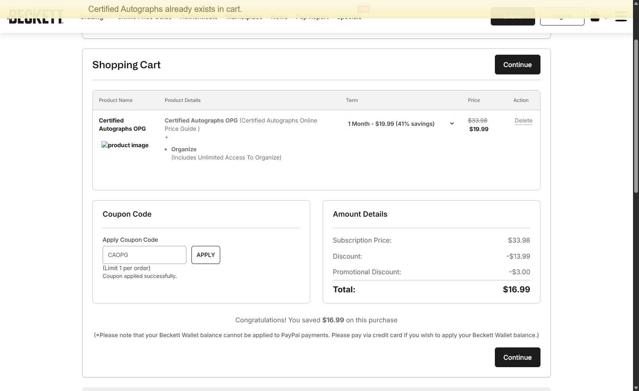The height and width of the screenshot is (391, 639).
Task: Click '(Includes Unlimited Access To Organize)' text
Action: pyautogui.click(x=226, y=157)
